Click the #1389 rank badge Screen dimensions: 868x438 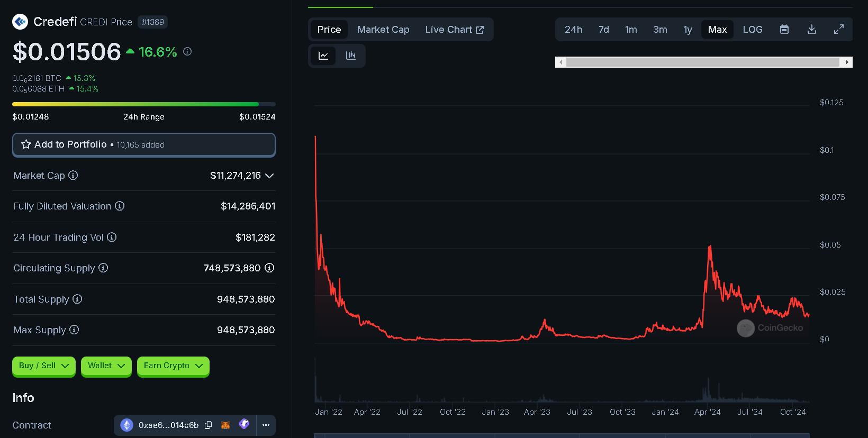[153, 22]
